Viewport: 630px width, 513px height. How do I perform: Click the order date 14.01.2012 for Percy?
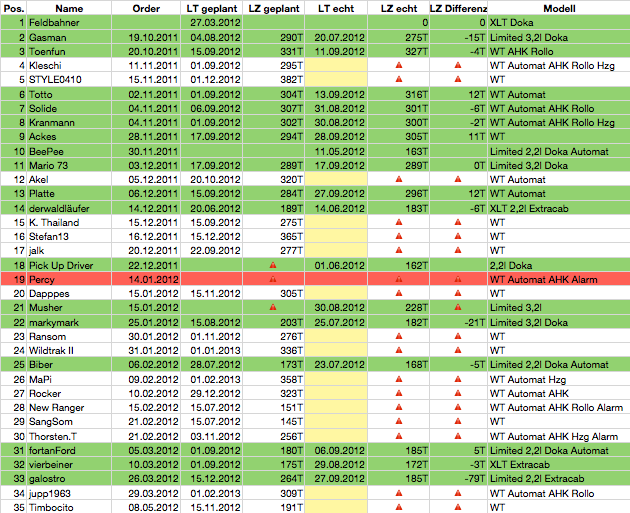146,279
